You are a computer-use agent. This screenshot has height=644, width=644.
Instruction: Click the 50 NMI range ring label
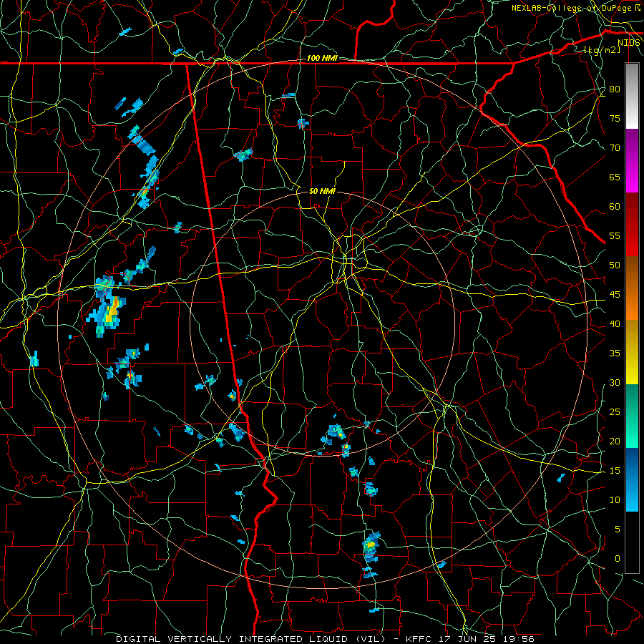coord(322,191)
